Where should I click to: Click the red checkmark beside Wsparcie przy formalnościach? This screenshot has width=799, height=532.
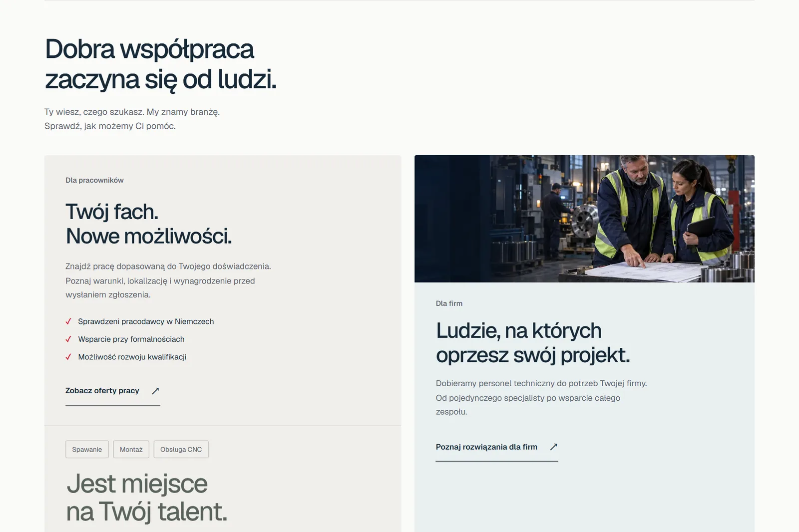pyautogui.click(x=68, y=339)
